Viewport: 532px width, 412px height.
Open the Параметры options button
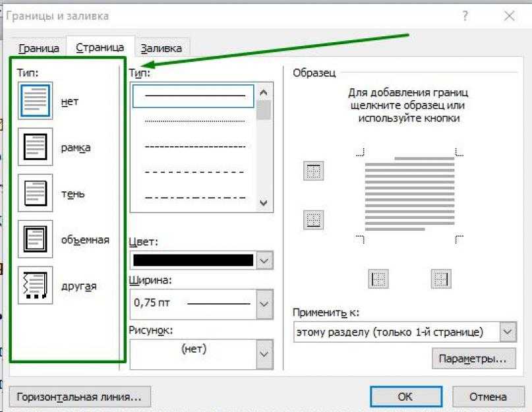[x=473, y=359]
